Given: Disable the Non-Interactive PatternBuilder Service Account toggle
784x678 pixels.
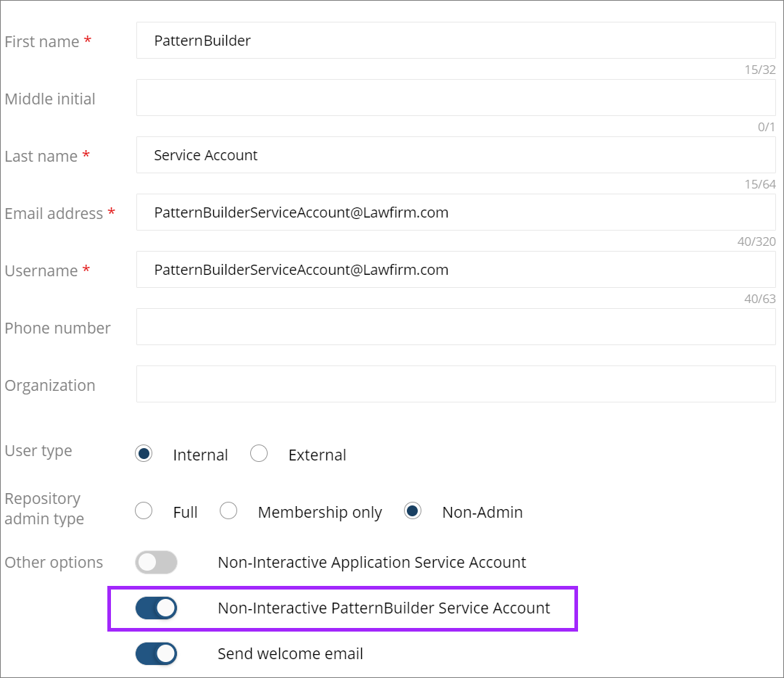Looking at the screenshot, I should tap(157, 608).
